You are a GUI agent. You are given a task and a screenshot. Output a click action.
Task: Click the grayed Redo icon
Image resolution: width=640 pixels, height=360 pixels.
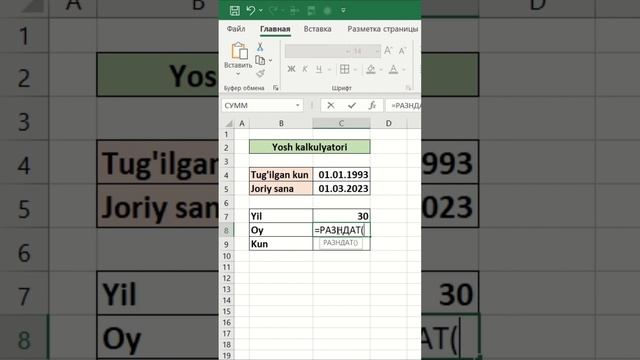click(273, 11)
